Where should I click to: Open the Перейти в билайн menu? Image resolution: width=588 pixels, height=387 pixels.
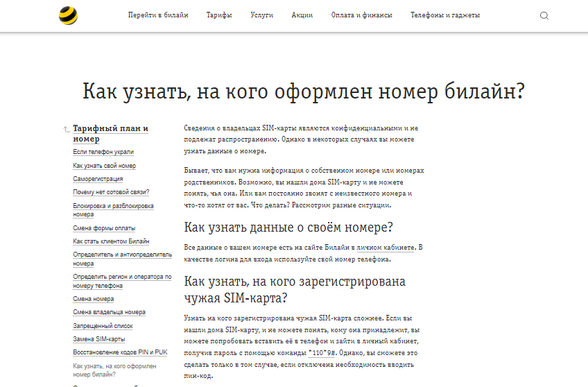click(x=158, y=15)
